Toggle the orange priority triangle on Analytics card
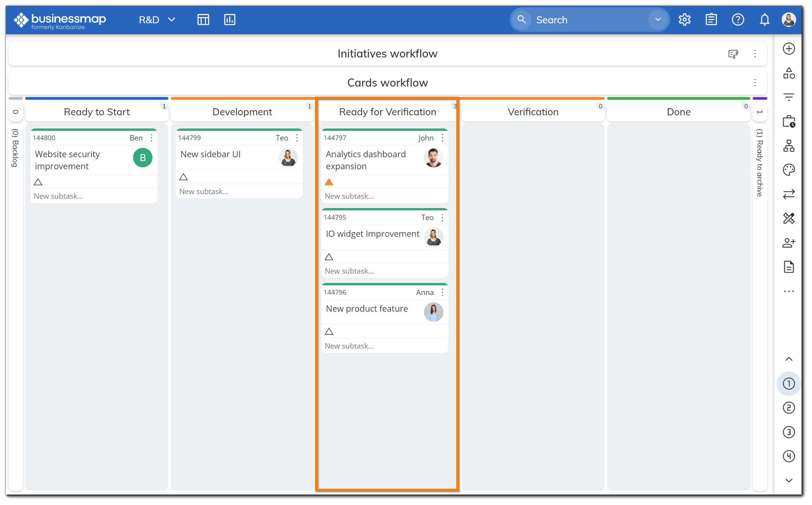Screen dimensions: 812x505 [329, 182]
